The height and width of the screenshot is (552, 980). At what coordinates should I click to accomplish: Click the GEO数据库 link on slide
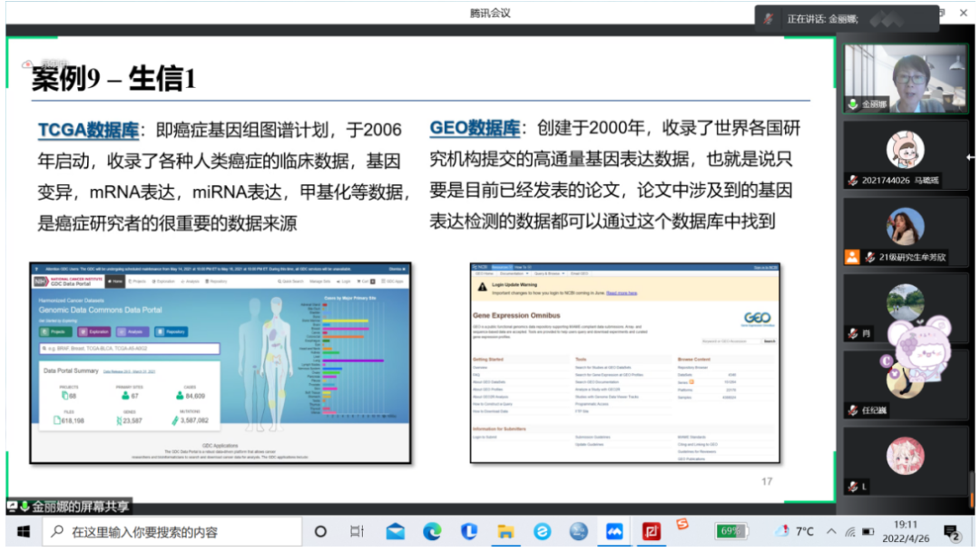[x=475, y=127]
